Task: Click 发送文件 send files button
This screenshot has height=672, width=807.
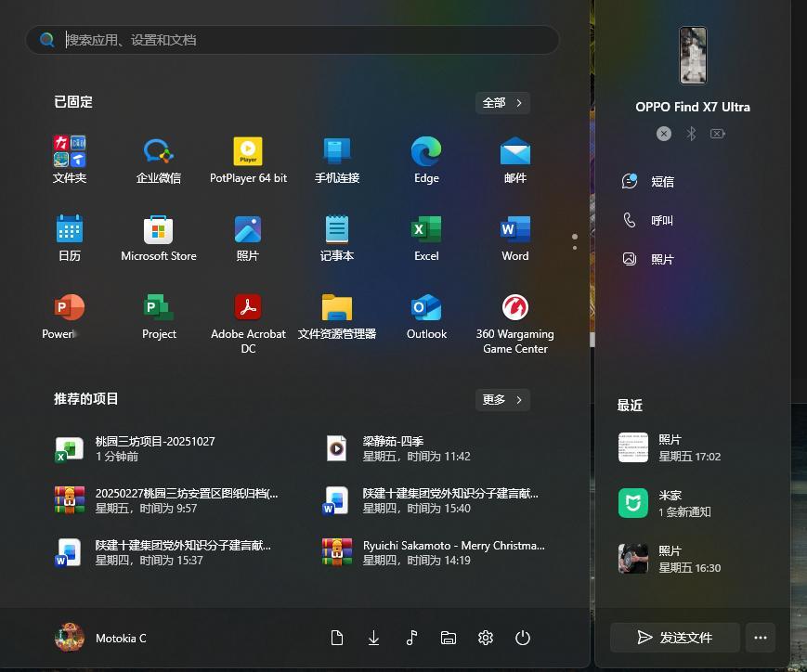Action: point(675,638)
